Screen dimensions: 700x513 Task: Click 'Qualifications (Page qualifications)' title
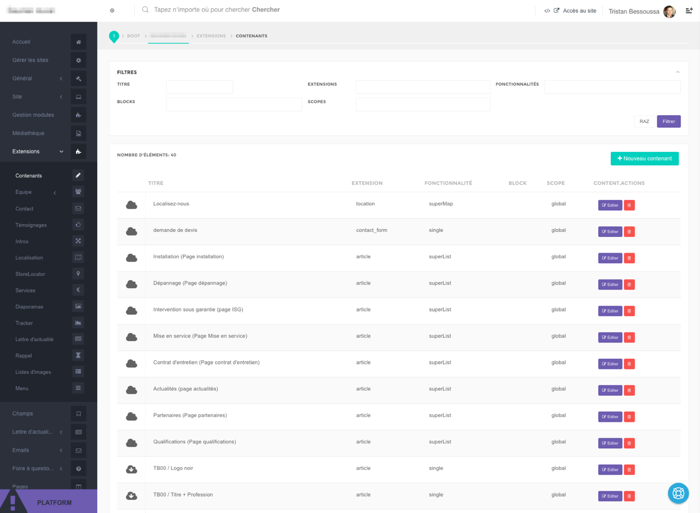[195, 442]
